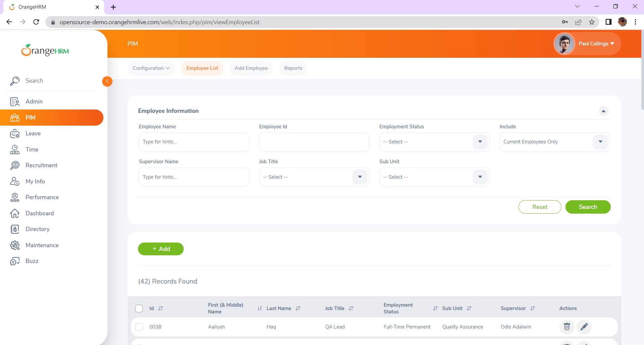Image resolution: width=644 pixels, height=345 pixels.
Task: Click the Time module icon
Action: click(x=14, y=149)
